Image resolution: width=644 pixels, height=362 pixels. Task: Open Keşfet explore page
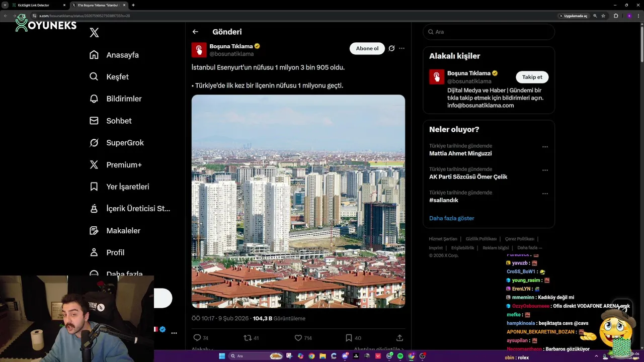pos(109,77)
